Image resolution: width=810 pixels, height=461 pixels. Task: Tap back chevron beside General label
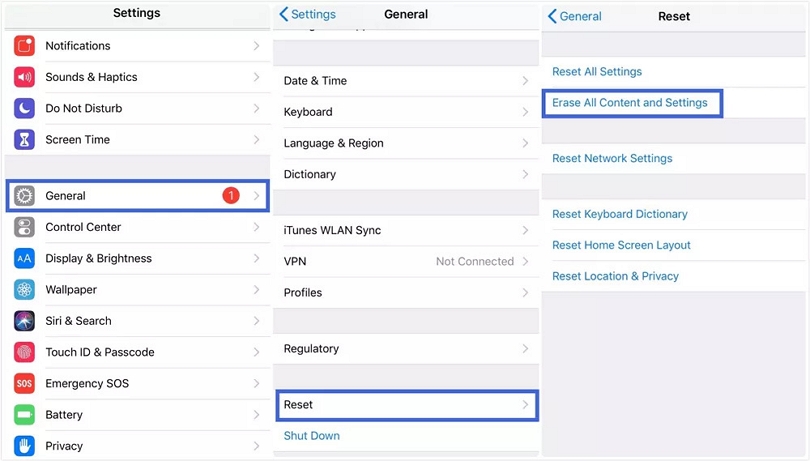point(552,16)
